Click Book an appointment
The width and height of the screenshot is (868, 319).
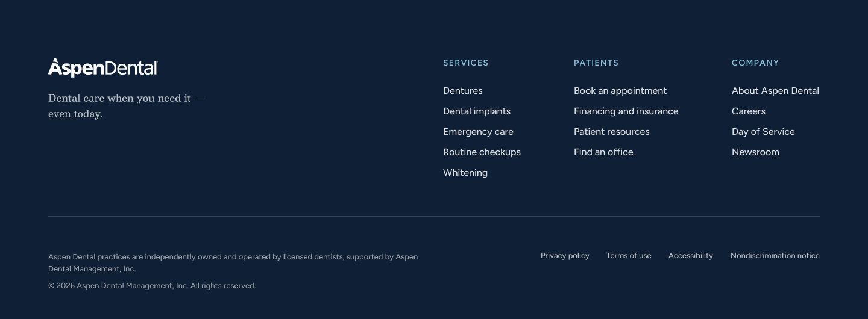click(620, 91)
